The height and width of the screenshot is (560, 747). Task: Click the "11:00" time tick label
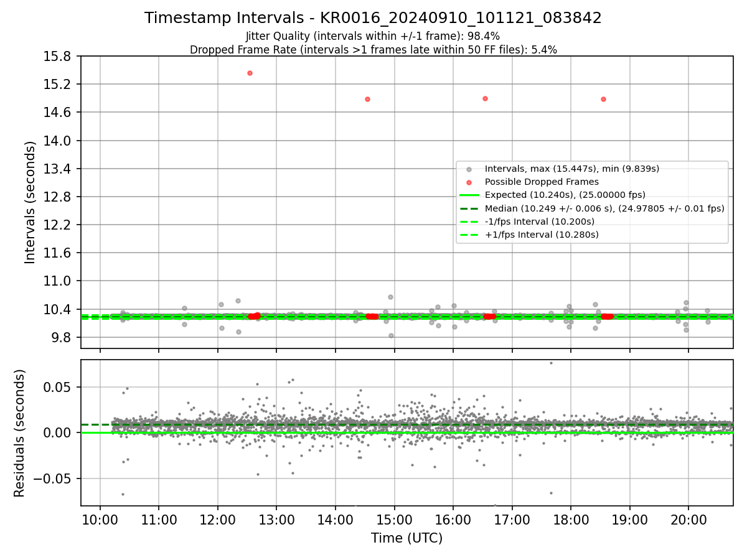pyautogui.click(x=159, y=520)
